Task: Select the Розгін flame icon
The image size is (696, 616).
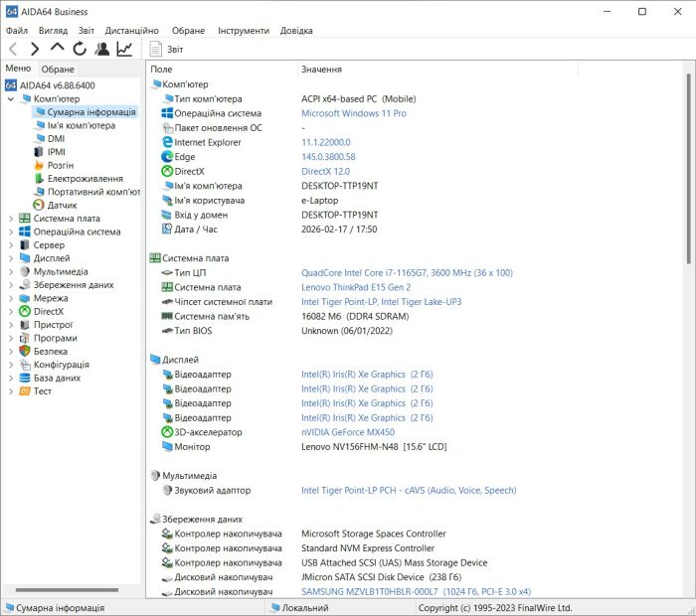Action: (x=39, y=165)
